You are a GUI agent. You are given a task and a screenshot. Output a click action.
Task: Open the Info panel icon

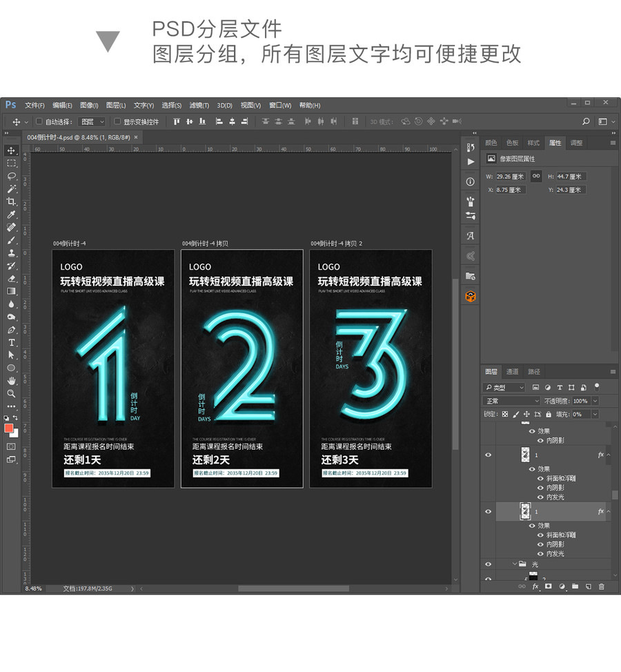(471, 181)
